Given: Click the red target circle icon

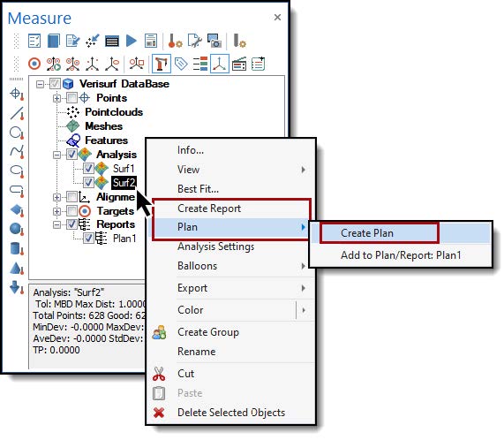Looking at the screenshot, I should coord(34,64).
